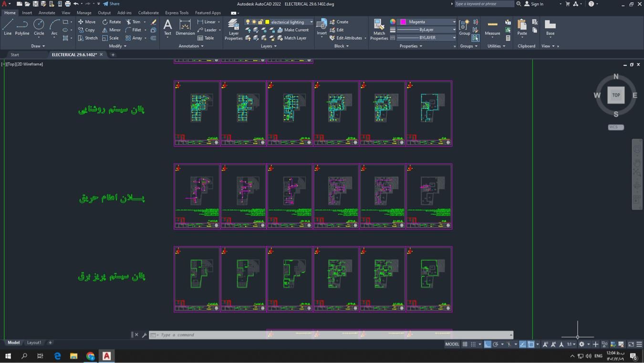Screen dimensions: 644x363
Task: Expand the Draw panel
Action: tap(38, 46)
